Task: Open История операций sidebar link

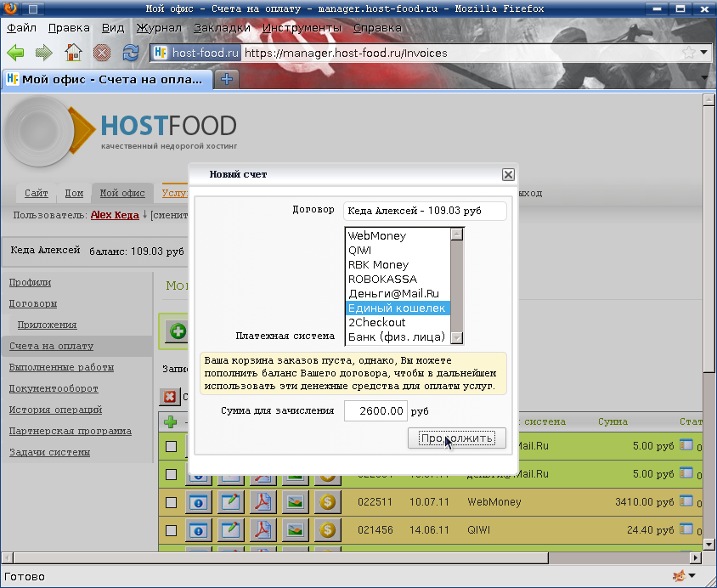Action: (x=55, y=410)
